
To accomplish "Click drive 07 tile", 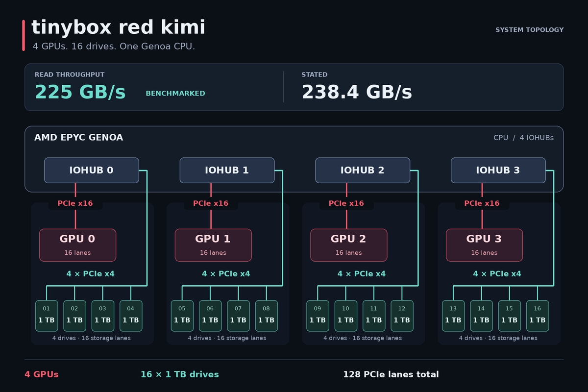I will pos(238,316).
